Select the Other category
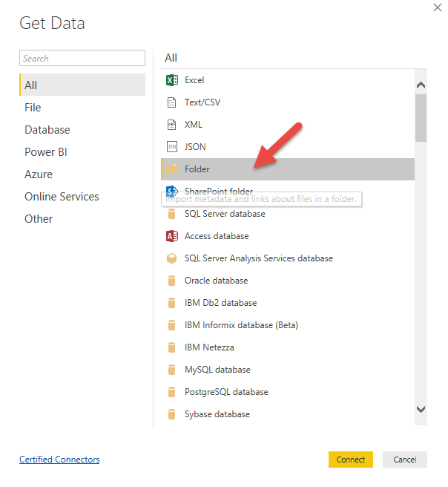The height and width of the screenshot is (487, 448). pos(39,219)
